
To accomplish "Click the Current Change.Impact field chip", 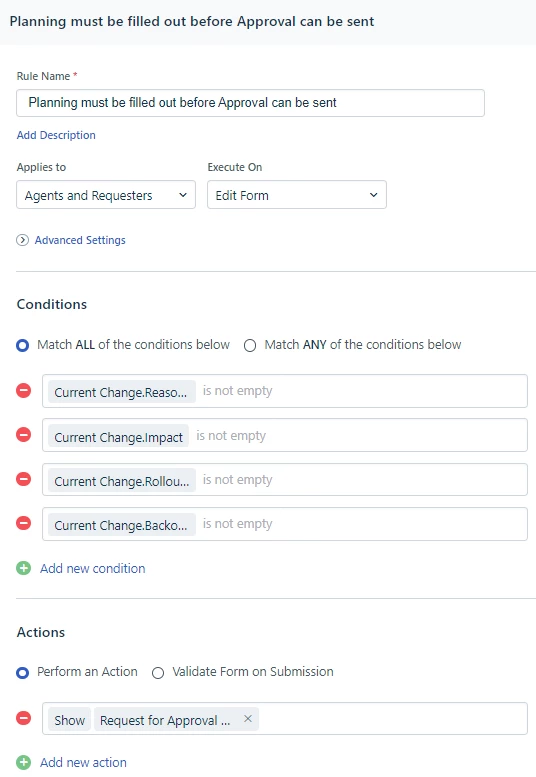I will 118,437.
